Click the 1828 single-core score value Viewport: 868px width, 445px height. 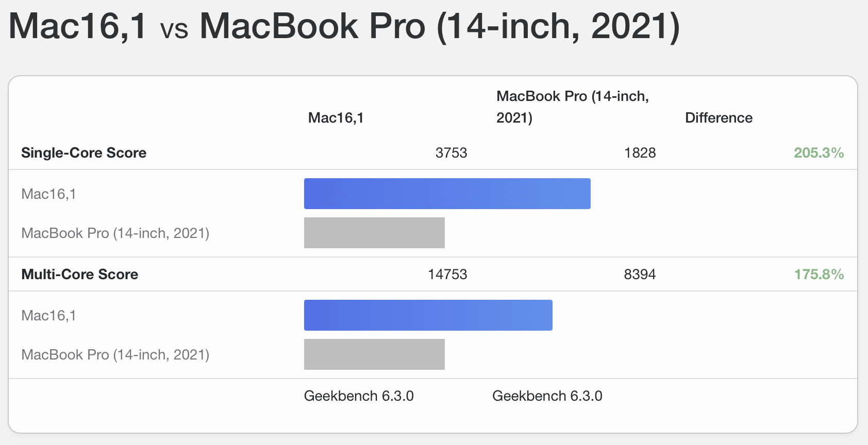[640, 153]
